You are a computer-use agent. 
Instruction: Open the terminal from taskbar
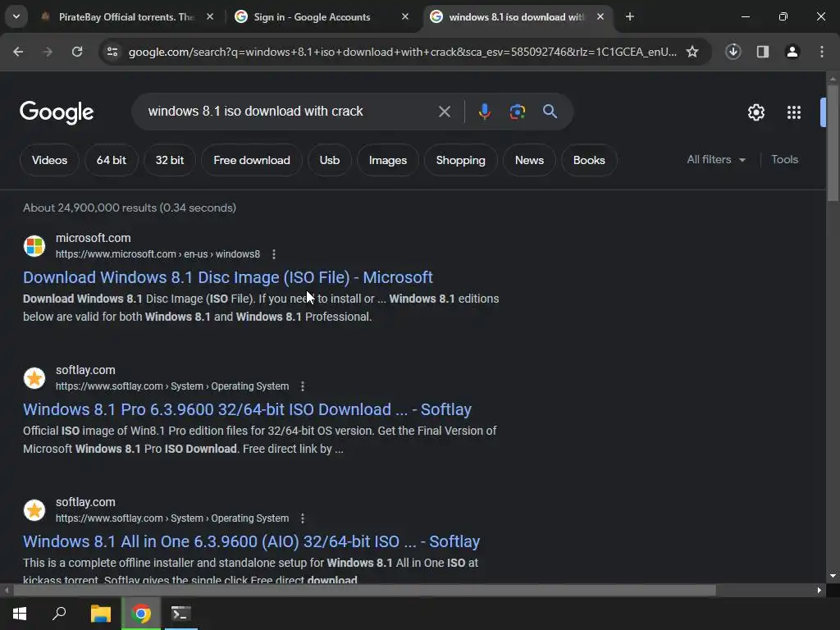181,614
